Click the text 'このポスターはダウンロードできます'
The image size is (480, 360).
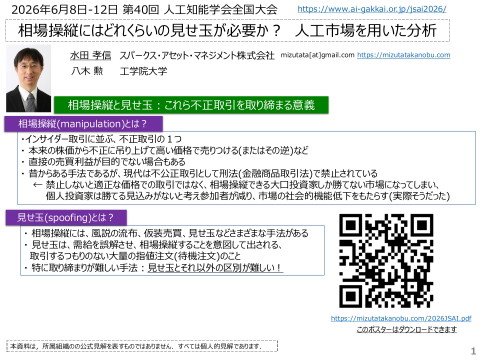tap(407, 330)
